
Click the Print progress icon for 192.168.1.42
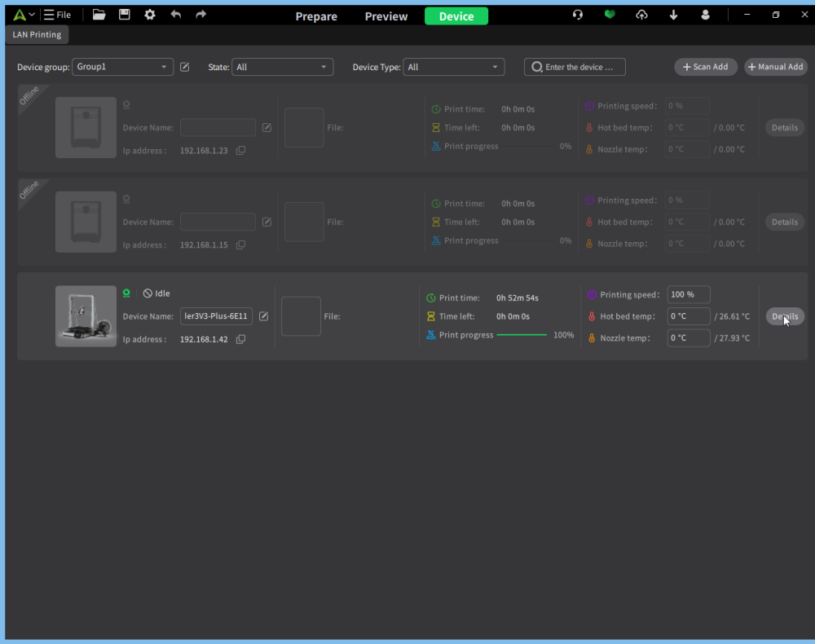431,335
